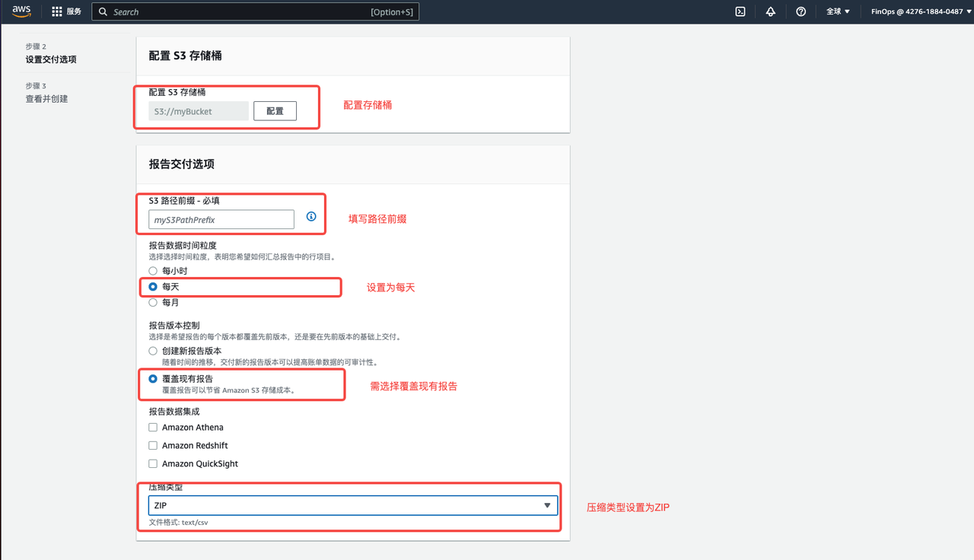Launch CloudShell terminal icon
Viewport: 974px width, 560px height.
[x=740, y=11]
